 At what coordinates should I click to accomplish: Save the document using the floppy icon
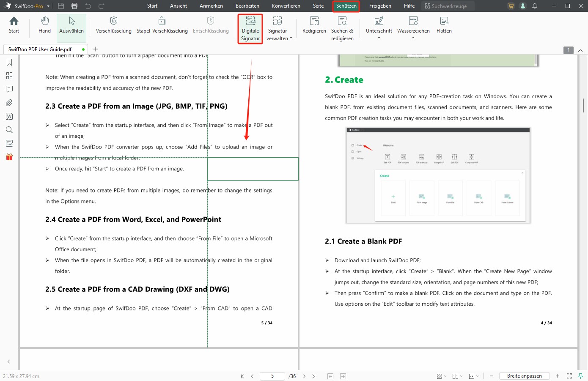click(61, 6)
